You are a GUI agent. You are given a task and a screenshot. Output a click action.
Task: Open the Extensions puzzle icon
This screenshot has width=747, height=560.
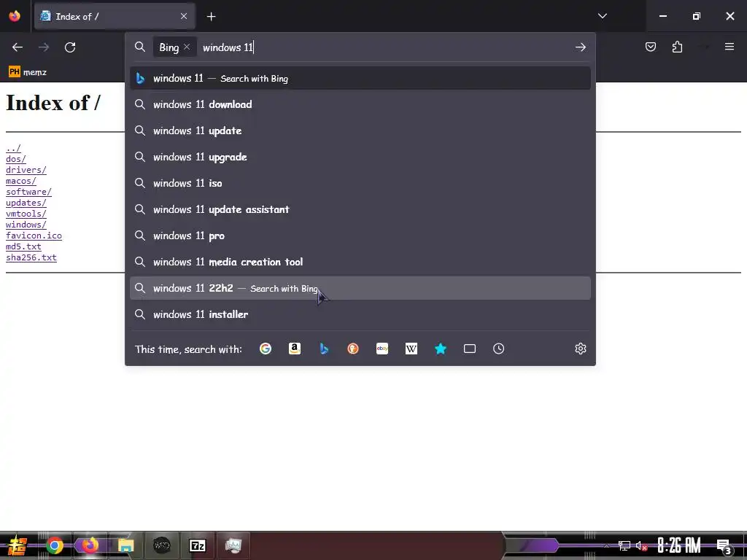coord(677,47)
